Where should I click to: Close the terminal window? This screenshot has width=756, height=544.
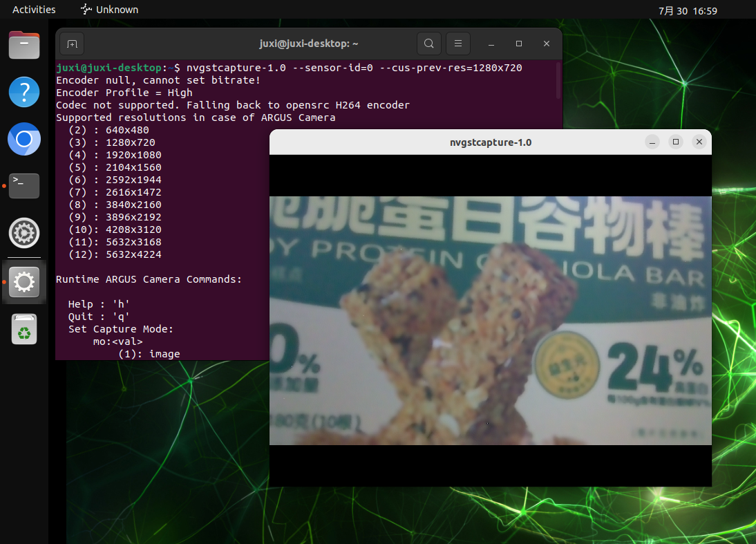[546, 44]
